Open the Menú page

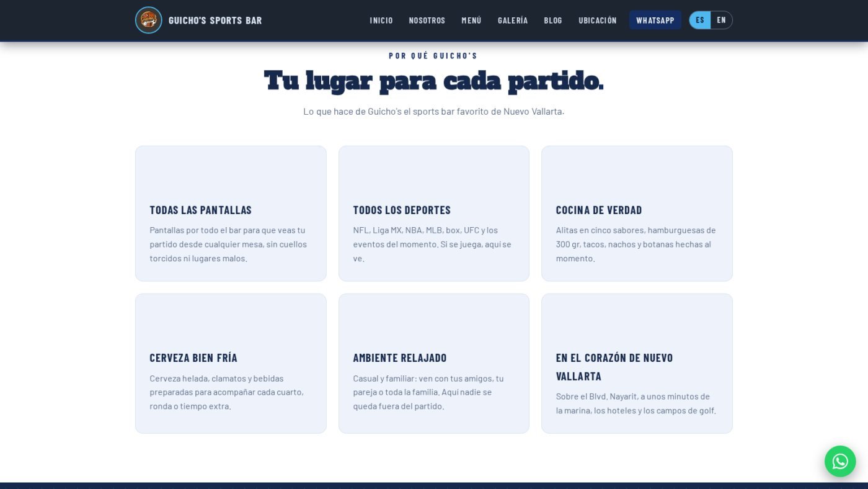(x=472, y=20)
